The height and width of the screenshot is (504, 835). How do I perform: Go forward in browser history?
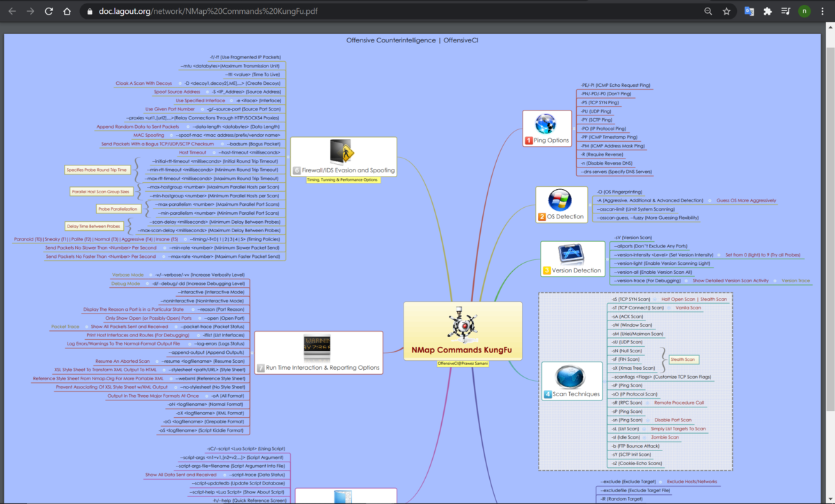pos(30,11)
